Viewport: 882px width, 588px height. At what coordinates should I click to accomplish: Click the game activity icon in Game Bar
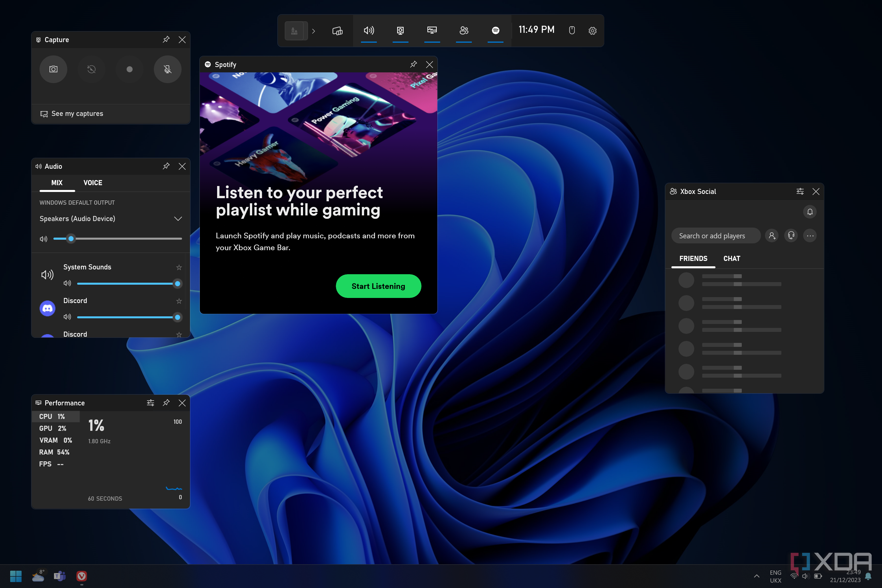pos(296,31)
